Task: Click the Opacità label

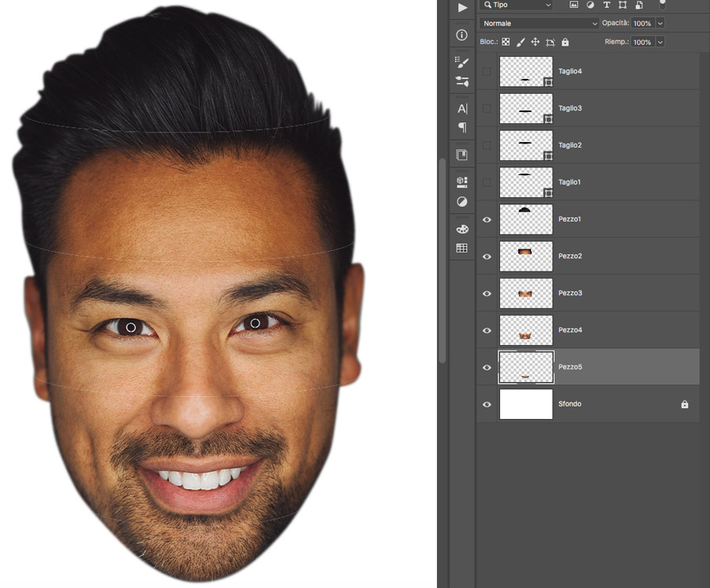Action: coord(615,23)
